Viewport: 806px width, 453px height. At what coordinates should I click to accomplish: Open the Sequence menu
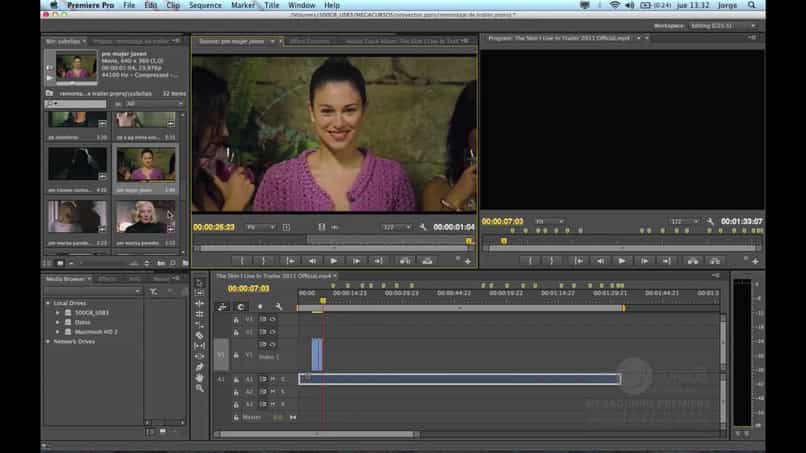(x=205, y=5)
